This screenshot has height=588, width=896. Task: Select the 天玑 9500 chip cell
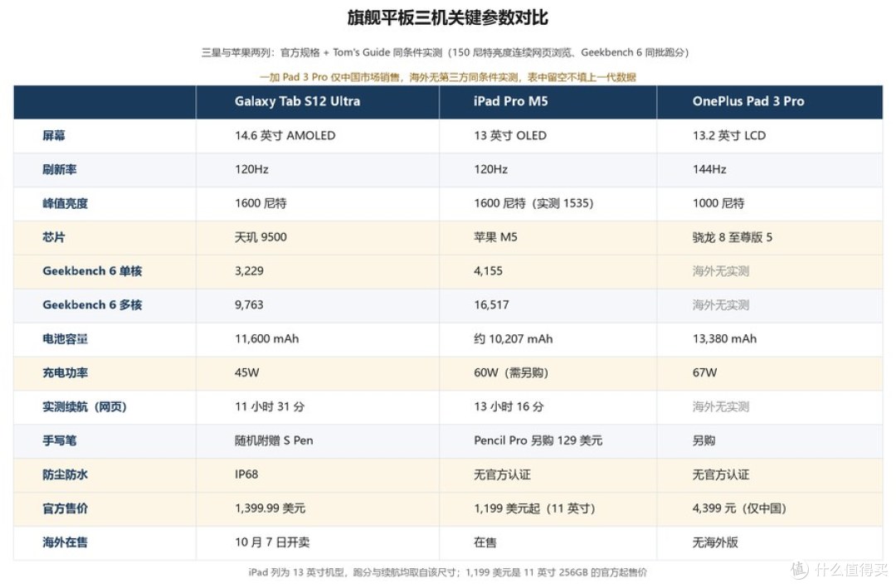[261, 237]
